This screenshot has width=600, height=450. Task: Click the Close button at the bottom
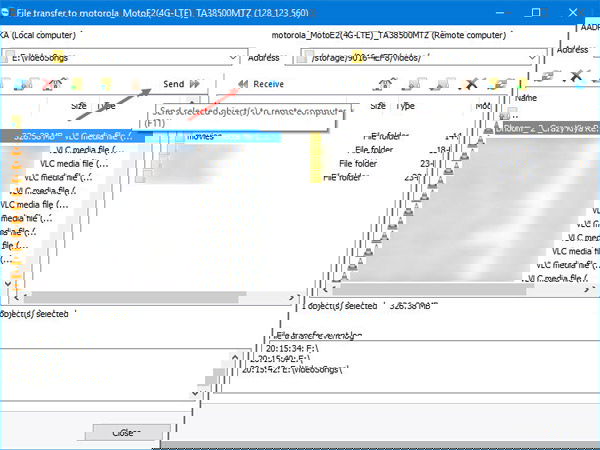(127, 432)
